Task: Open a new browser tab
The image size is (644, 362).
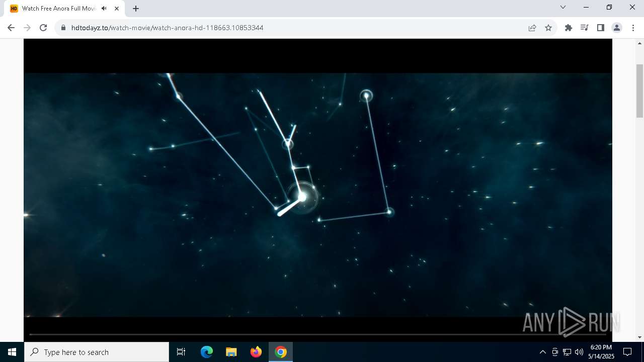Action: tap(136, 9)
